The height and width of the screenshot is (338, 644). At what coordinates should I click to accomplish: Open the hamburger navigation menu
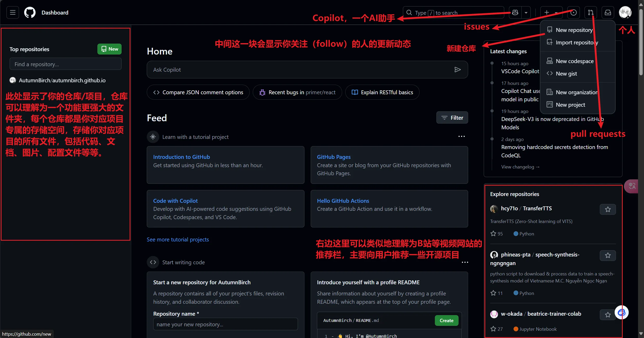point(13,12)
